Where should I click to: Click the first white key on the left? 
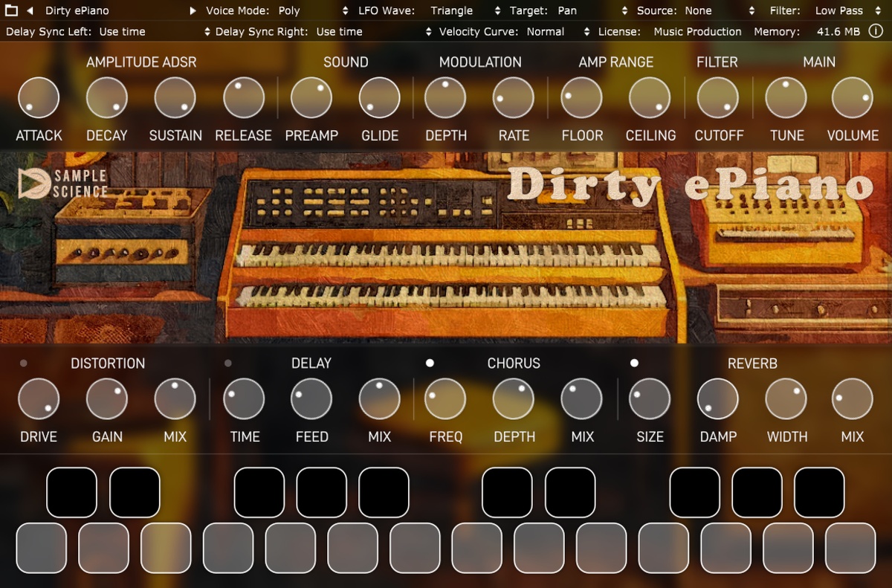tap(42, 548)
